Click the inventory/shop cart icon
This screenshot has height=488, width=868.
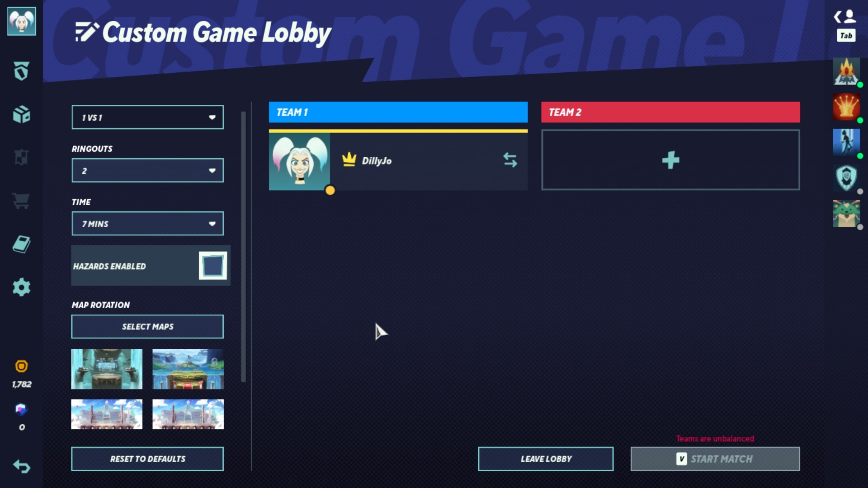21,200
